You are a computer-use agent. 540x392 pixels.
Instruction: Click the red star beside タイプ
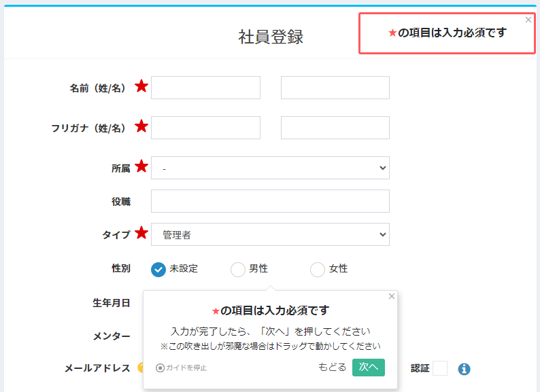pyautogui.click(x=141, y=234)
